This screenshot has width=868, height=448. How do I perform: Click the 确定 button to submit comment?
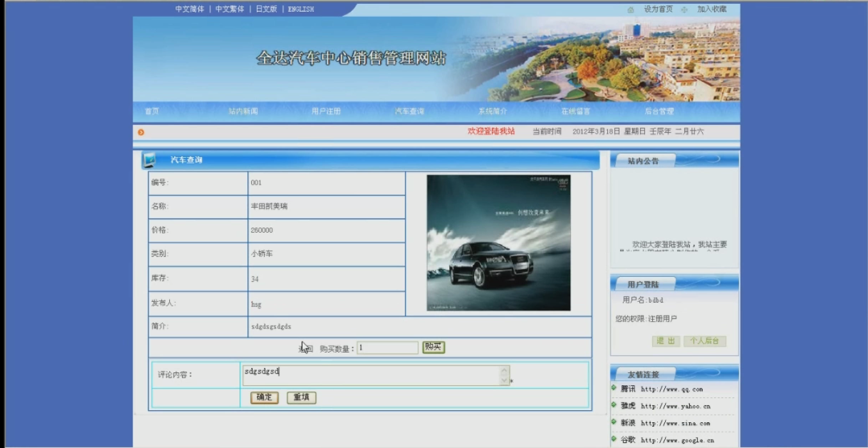(x=264, y=397)
